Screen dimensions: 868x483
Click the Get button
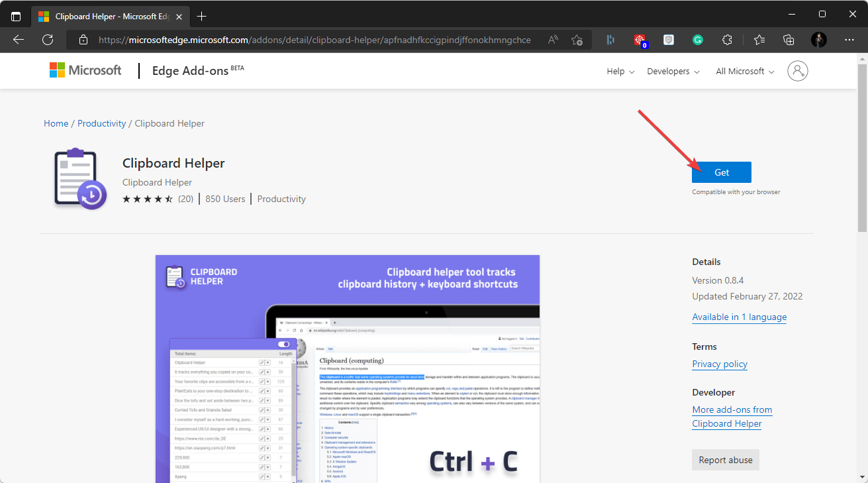(722, 172)
